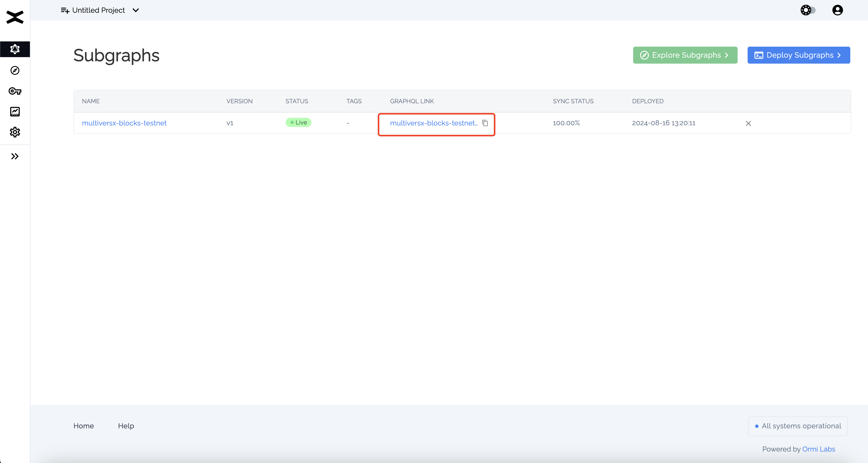
Task: Delete the multiversx-blocks-testnet subgraph row
Action: tap(748, 123)
